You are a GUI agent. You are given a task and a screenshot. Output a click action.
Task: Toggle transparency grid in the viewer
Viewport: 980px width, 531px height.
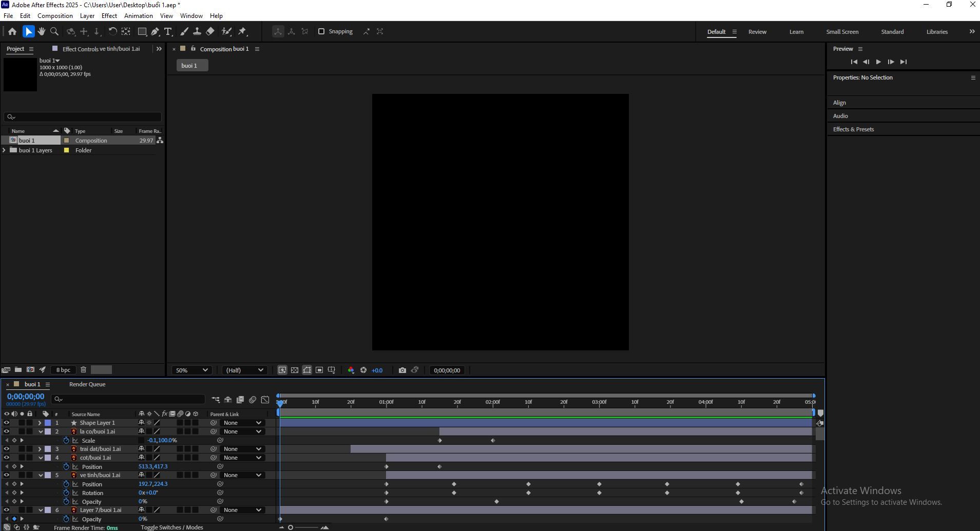tap(295, 370)
